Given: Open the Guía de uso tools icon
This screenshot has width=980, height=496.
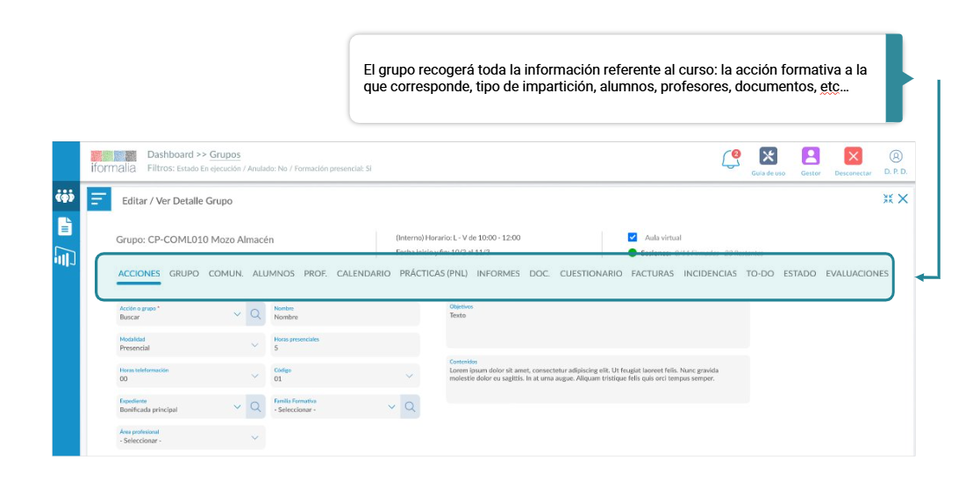Looking at the screenshot, I should point(769,155).
